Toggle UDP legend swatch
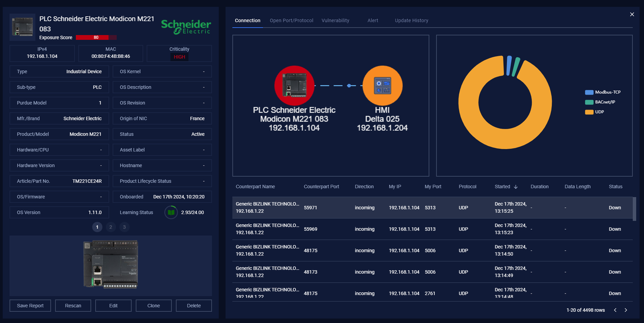 589,112
